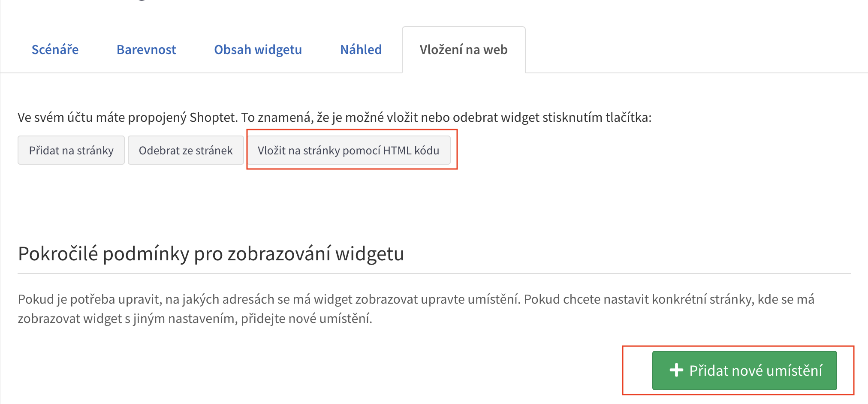This screenshot has height=404, width=868.
Task: Click the Přidat nové umístění button
Action: tap(744, 370)
